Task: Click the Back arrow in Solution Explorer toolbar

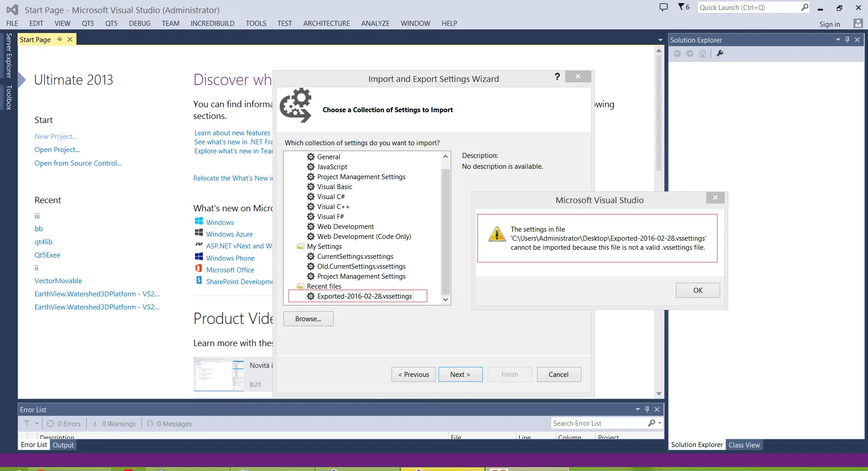Action: point(677,53)
